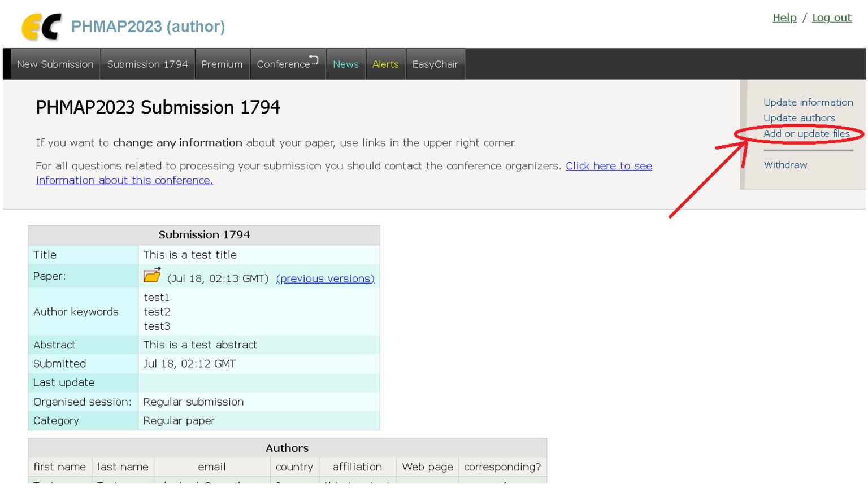This screenshot has width=868, height=488.
Task: Expand the Conference menu
Action: point(287,64)
